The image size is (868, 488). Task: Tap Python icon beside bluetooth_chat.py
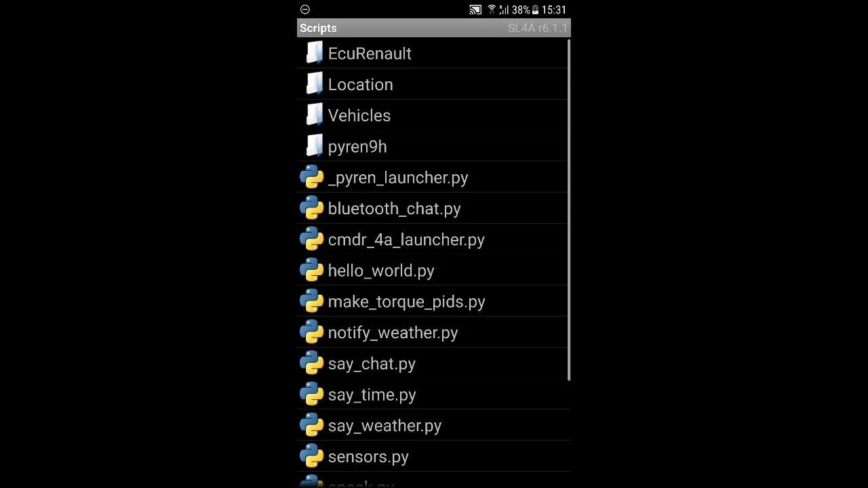pos(311,209)
